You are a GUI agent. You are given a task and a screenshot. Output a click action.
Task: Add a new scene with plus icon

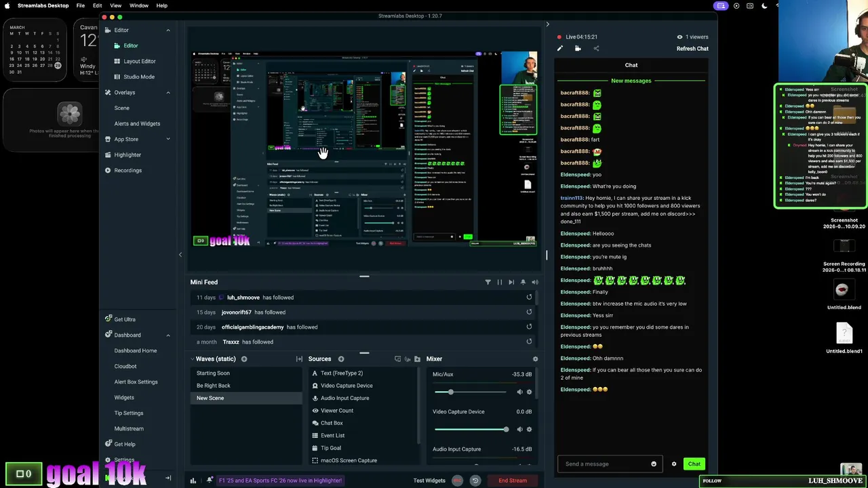pos(244,359)
